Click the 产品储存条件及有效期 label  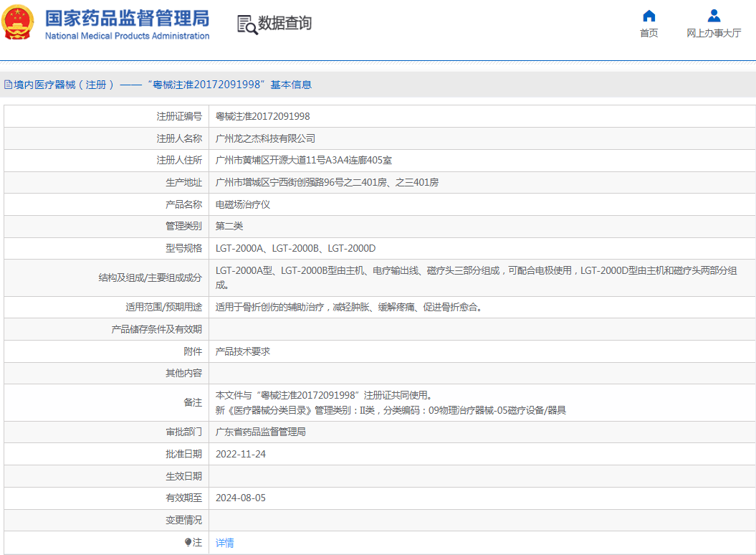coord(157,329)
